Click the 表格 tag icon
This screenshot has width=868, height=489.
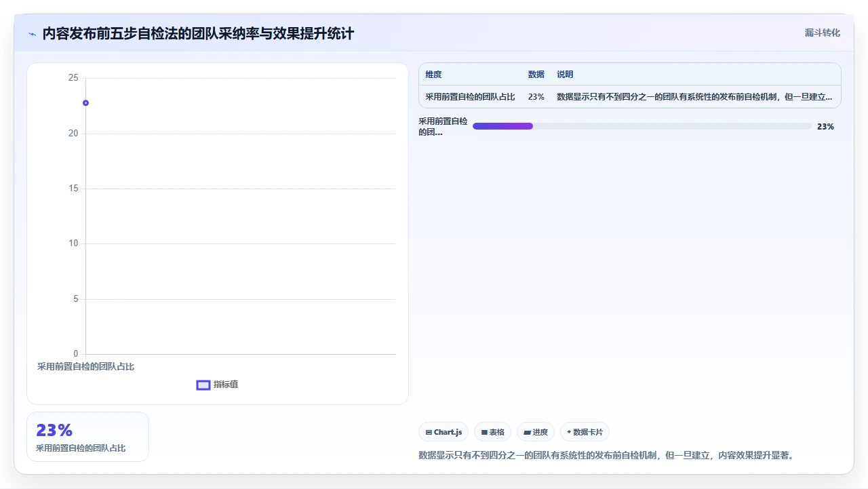484,432
